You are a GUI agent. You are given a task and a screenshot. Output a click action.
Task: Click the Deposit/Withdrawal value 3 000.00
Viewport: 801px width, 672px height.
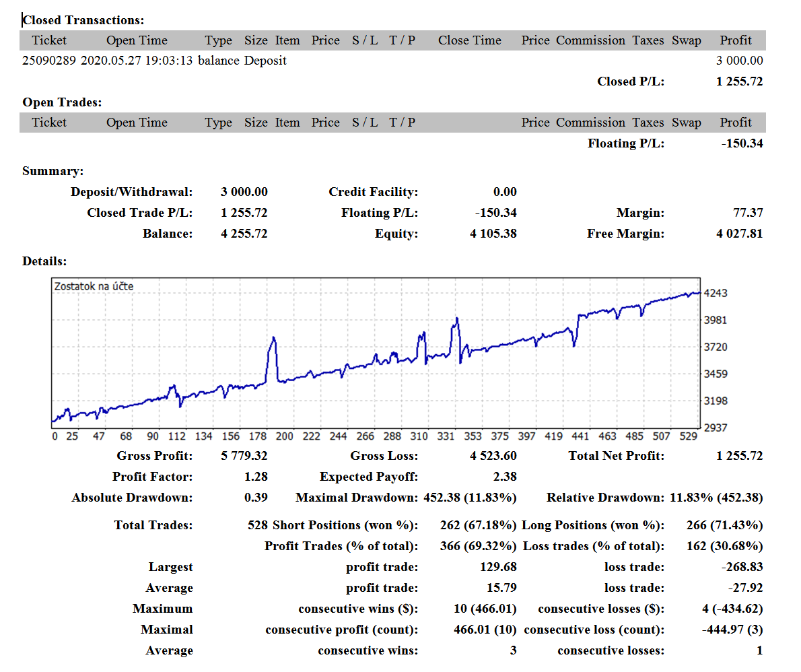tap(244, 192)
